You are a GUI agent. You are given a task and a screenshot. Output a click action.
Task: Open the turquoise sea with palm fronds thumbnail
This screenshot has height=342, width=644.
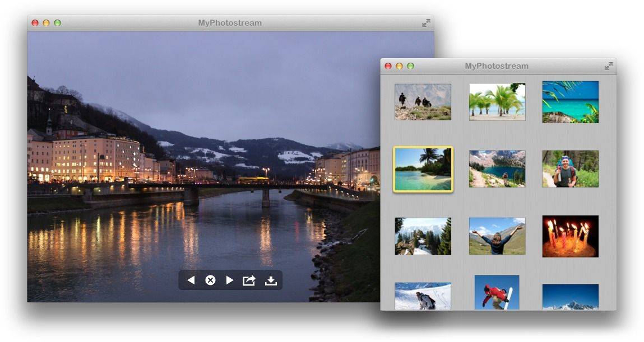coord(570,102)
